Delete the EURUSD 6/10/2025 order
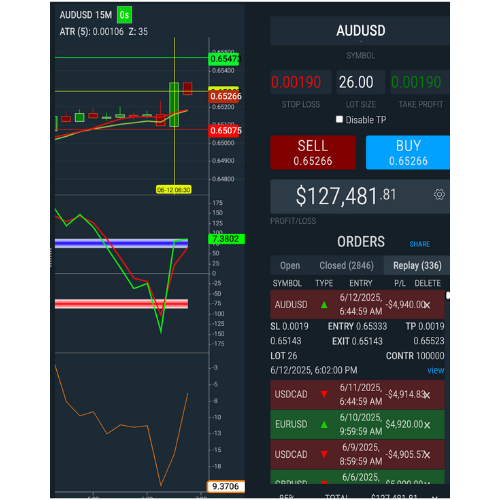 (x=427, y=425)
